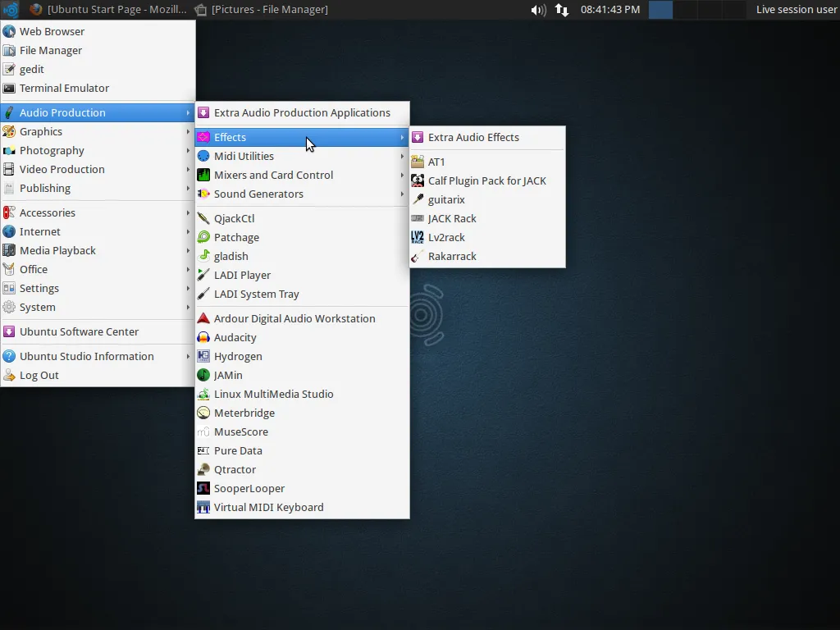Launch Ubuntu Software Center
840x630 pixels.
click(x=98, y=331)
